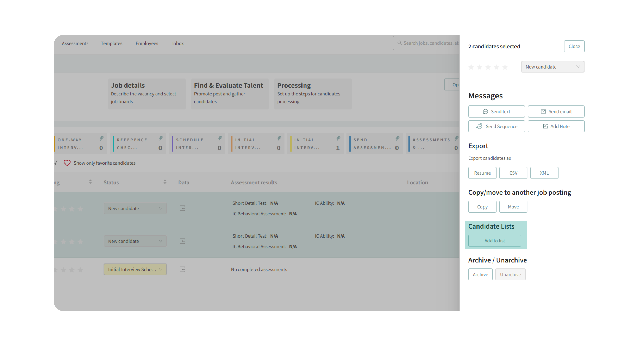Click the Send email envelope icon
This screenshot has width=644, height=346.
click(x=543, y=111)
